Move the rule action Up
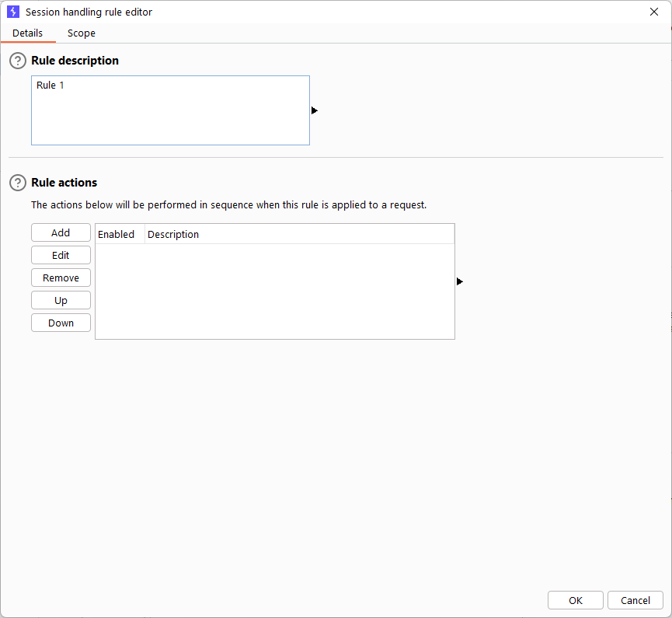The image size is (672, 618). click(61, 300)
